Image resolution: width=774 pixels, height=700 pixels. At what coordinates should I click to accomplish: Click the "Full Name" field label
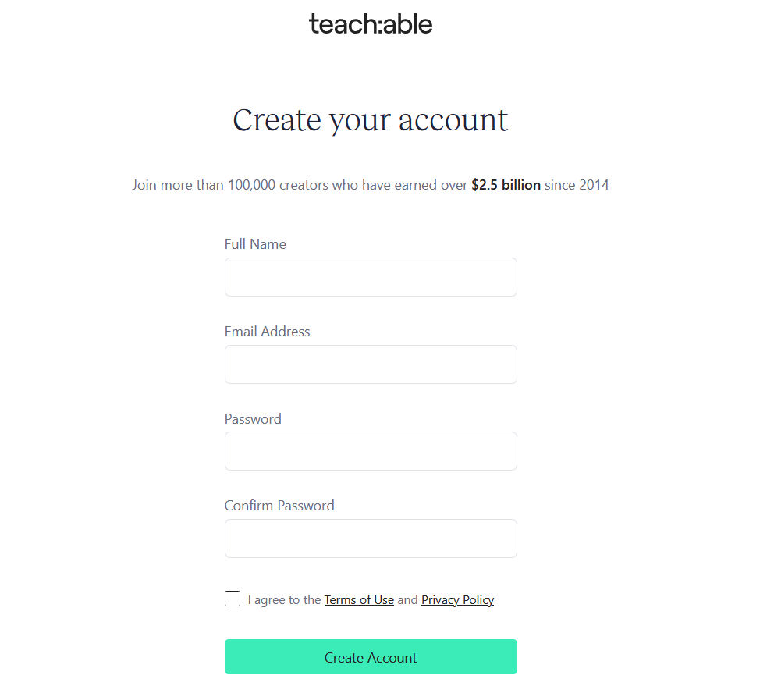[x=255, y=244]
